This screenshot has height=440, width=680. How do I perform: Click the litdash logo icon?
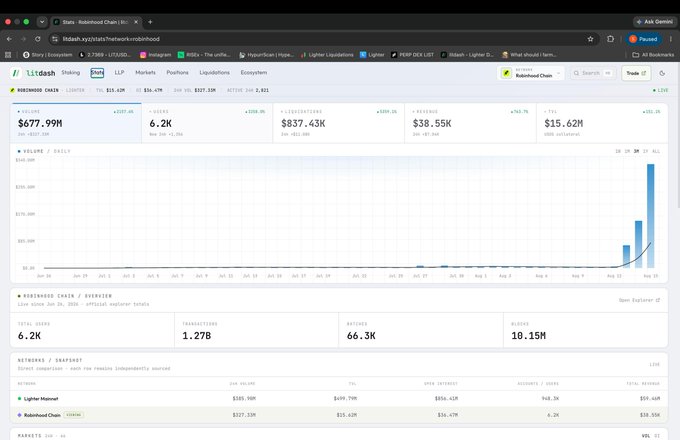tap(16, 73)
